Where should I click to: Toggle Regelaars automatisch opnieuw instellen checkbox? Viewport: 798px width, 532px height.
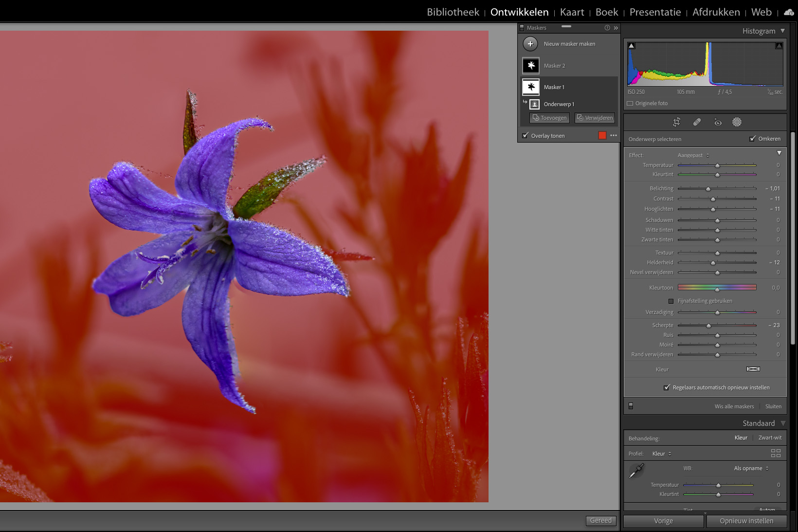pyautogui.click(x=667, y=387)
